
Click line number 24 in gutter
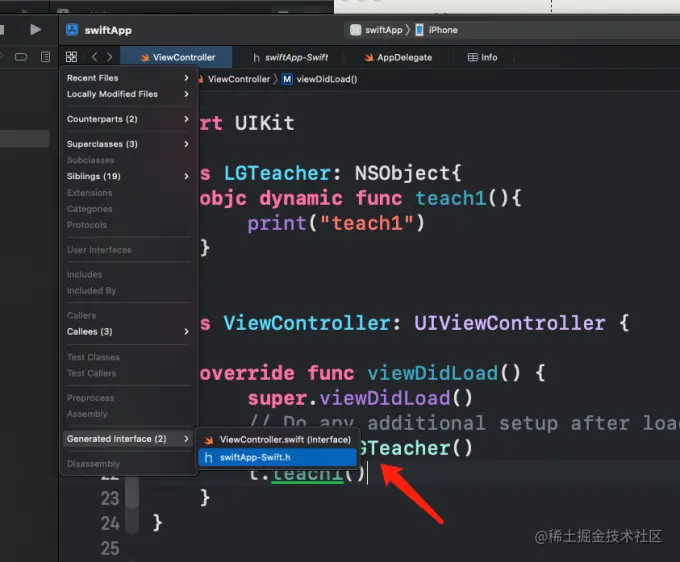110,523
